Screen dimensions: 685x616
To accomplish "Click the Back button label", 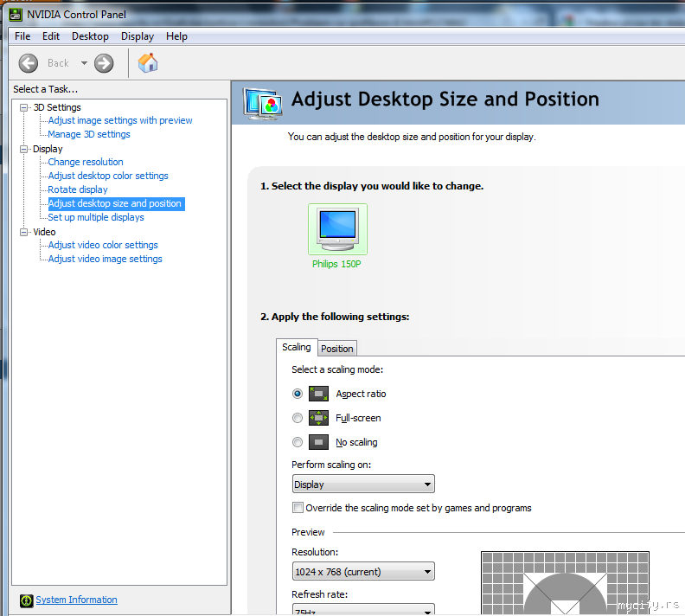I will pos(58,63).
